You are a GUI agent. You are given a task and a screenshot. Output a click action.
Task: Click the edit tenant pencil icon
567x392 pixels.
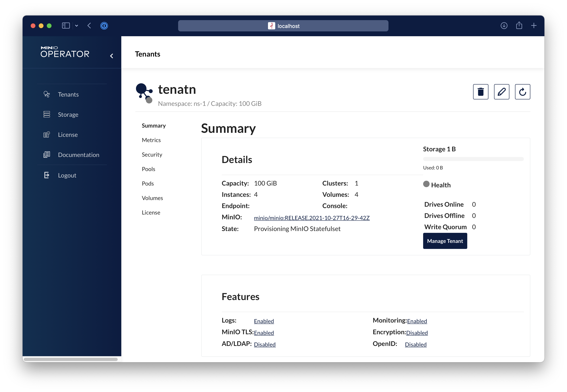click(501, 92)
